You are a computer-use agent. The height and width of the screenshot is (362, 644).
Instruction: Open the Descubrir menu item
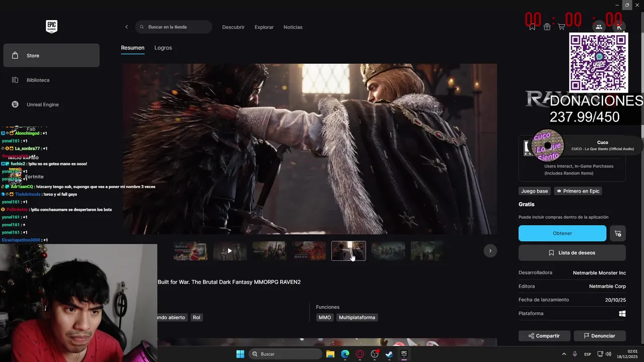233,27
